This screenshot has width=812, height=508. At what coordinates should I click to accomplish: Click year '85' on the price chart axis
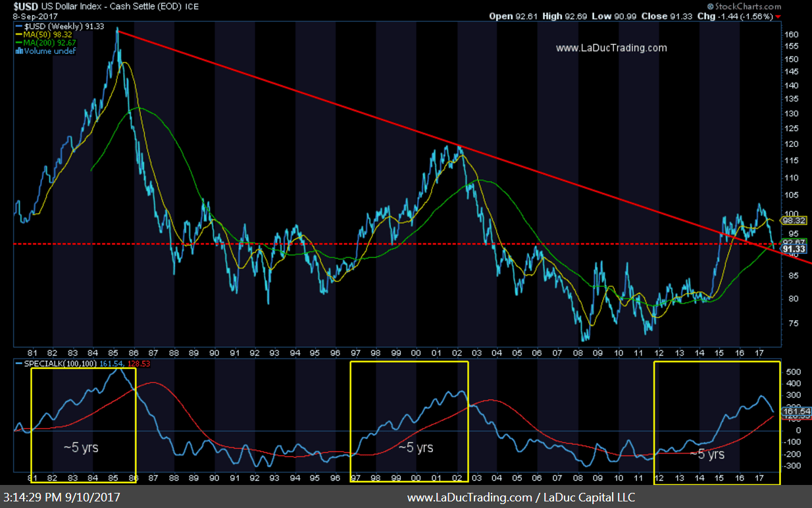[x=114, y=353]
